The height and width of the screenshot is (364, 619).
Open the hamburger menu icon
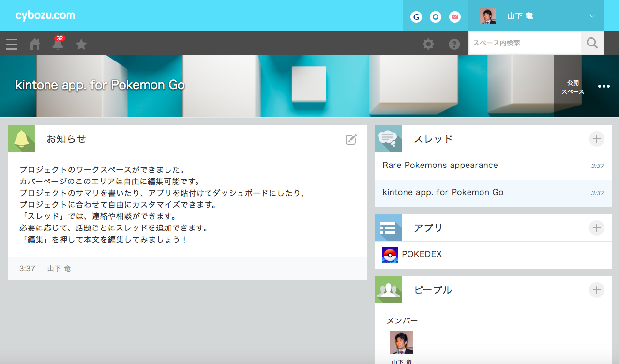click(x=12, y=45)
